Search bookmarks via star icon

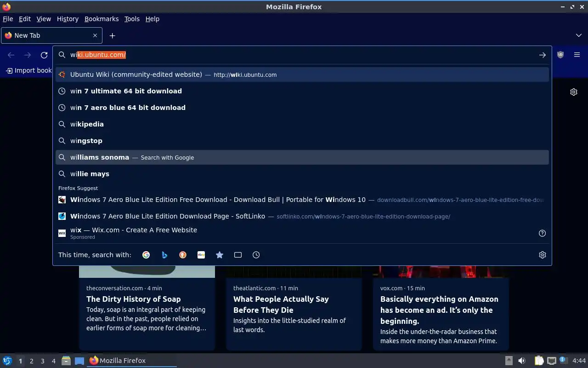coord(220,255)
